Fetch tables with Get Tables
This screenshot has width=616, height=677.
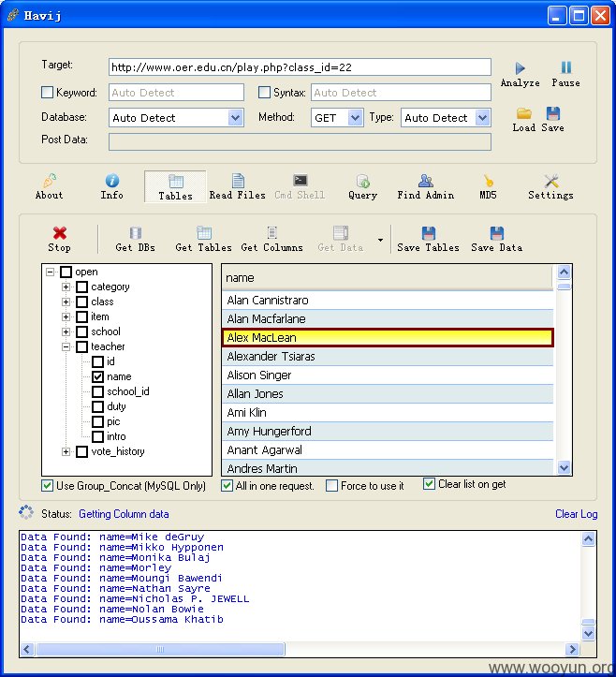click(203, 239)
